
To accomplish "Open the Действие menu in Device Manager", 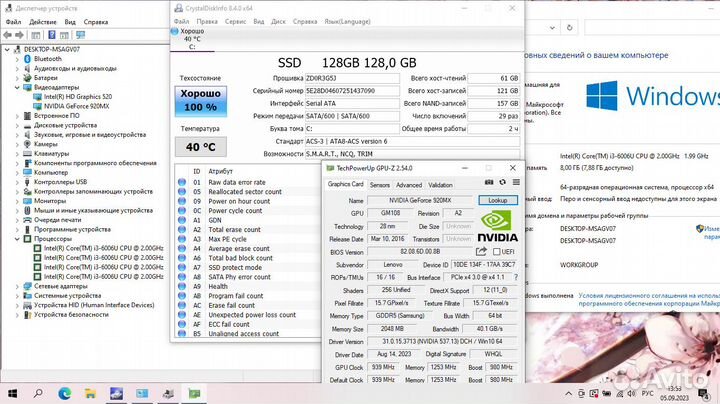I will tap(43, 22).
